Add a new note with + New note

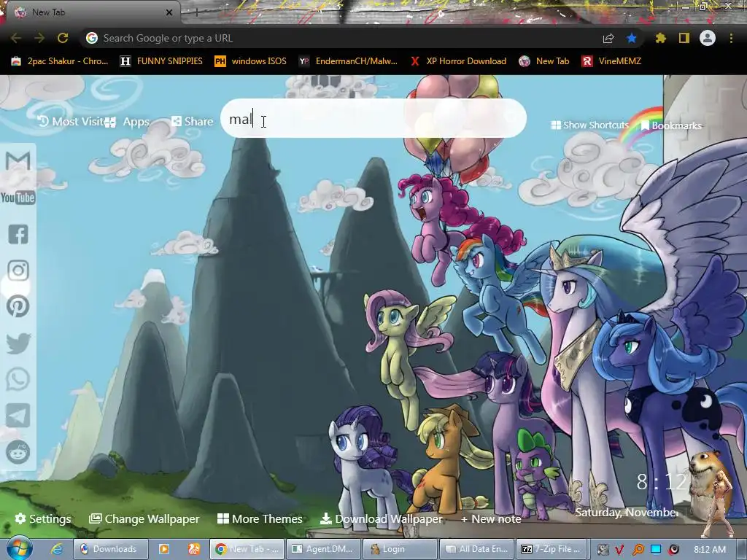[x=491, y=518]
